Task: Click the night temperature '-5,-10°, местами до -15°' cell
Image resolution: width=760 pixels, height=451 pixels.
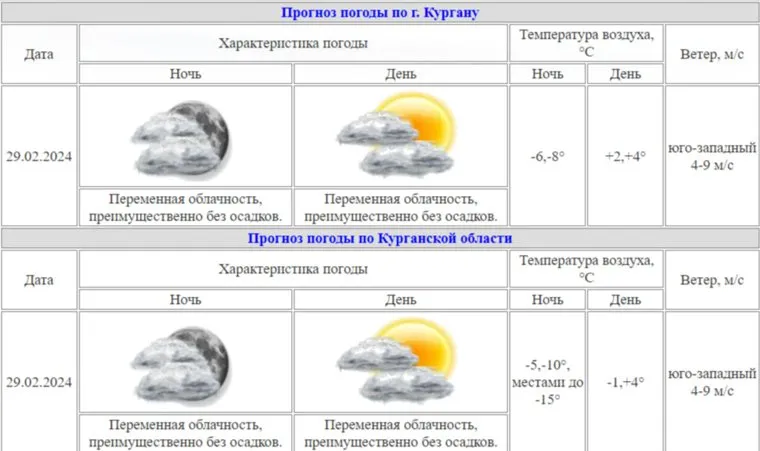Action: (547, 382)
